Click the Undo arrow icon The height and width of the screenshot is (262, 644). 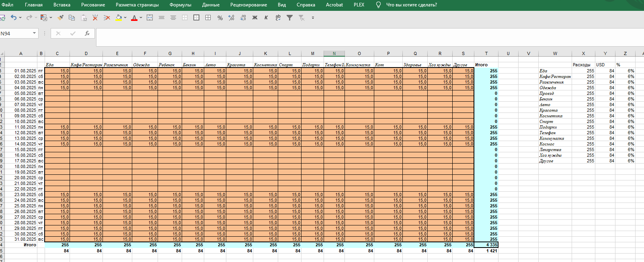(x=14, y=18)
